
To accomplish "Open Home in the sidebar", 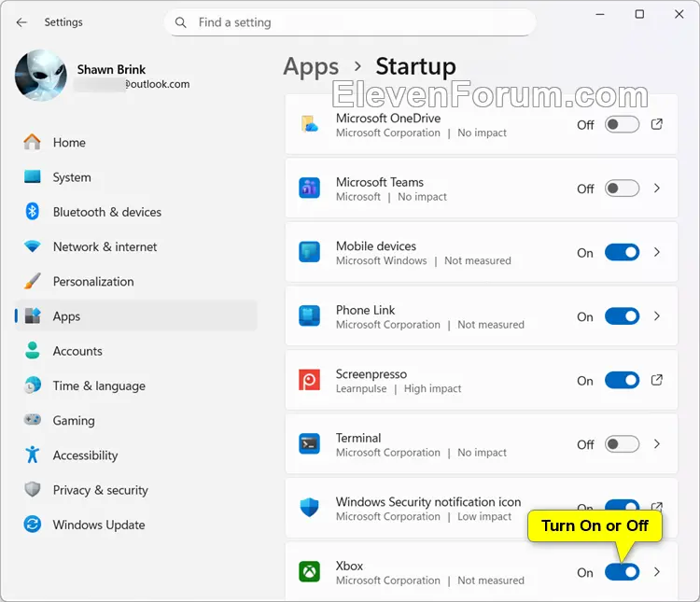I will [x=136, y=142].
